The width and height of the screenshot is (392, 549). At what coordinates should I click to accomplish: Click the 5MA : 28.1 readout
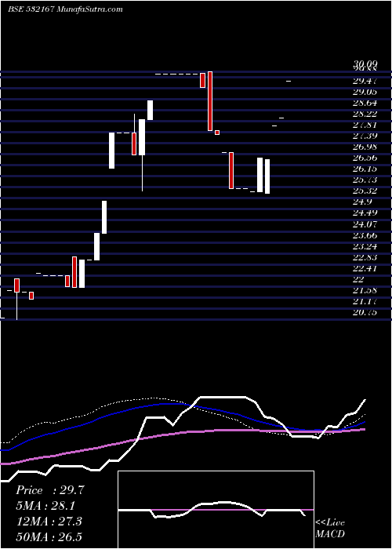45,506
